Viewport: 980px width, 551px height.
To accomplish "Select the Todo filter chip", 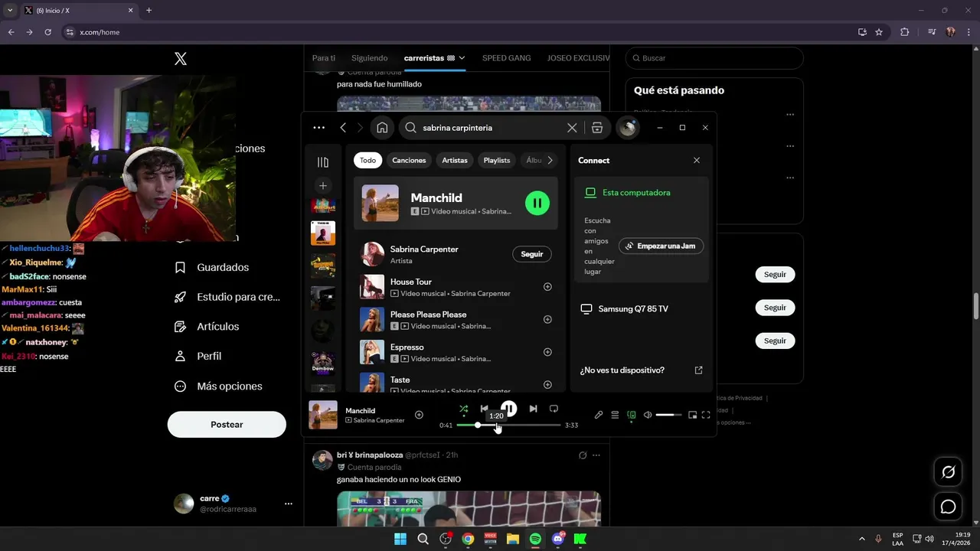I will pos(368,161).
